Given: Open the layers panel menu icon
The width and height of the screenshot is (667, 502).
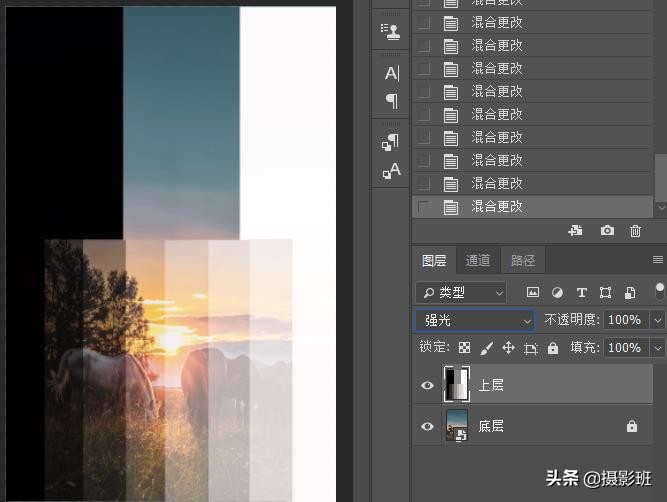Looking at the screenshot, I should coord(658,260).
